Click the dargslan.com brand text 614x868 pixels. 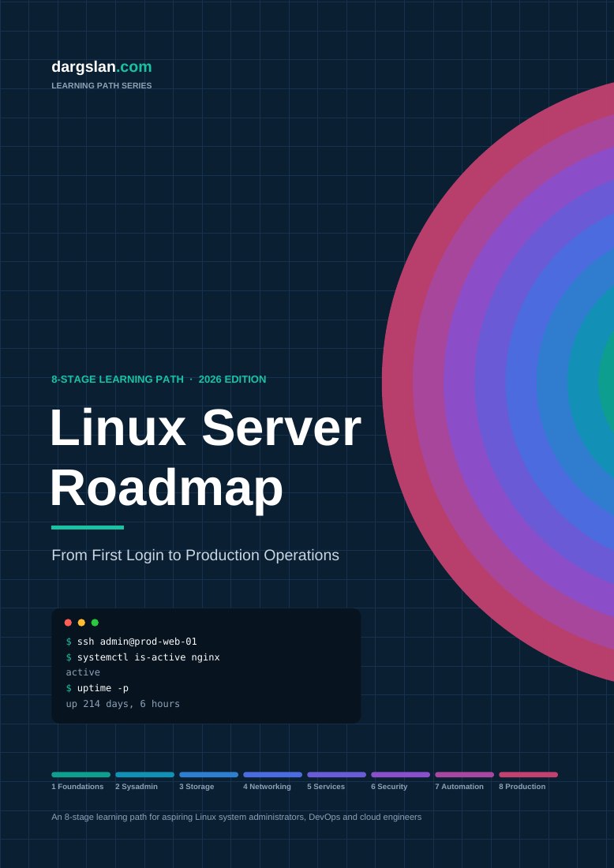coord(101,67)
